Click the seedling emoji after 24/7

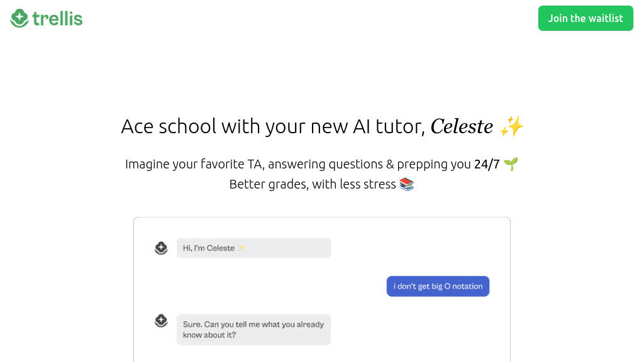(x=511, y=163)
